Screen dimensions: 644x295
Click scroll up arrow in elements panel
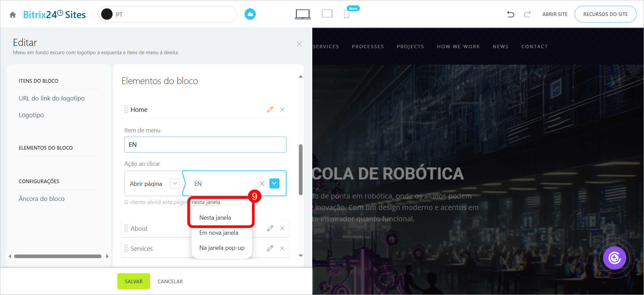point(301,77)
